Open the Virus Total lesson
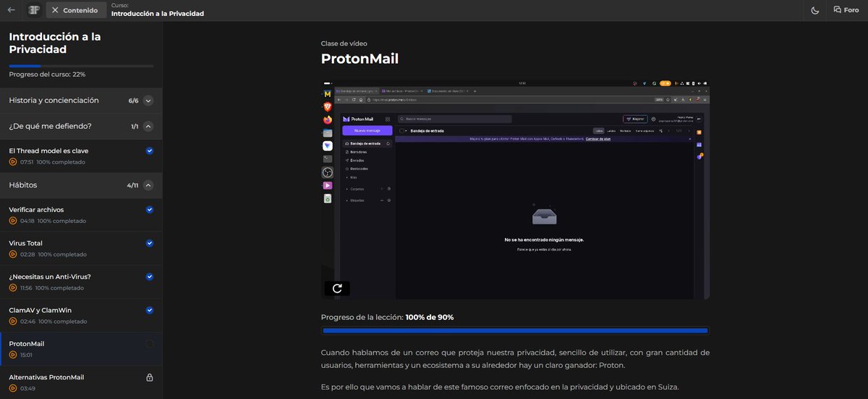868x399 pixels. [81, 248]
